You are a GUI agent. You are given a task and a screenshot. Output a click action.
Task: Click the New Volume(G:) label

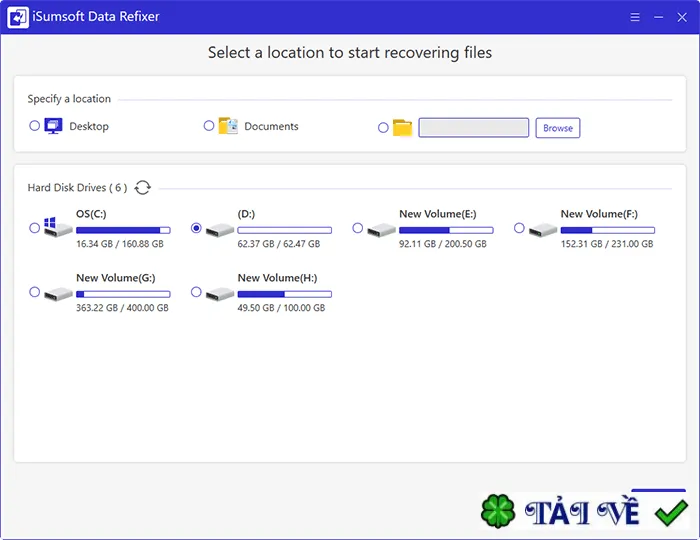pos(116,278)
